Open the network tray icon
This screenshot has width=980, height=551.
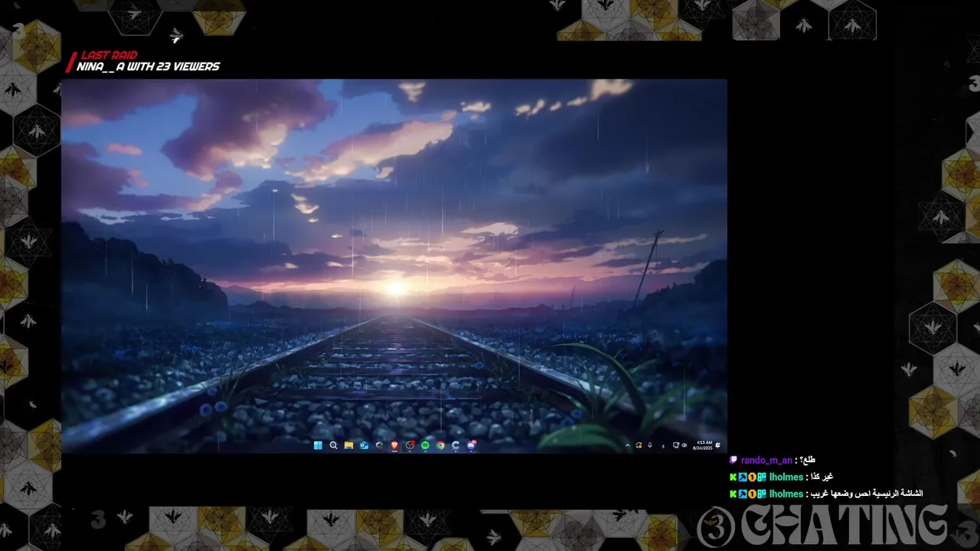pyautogui.click(x=676, y=445)
